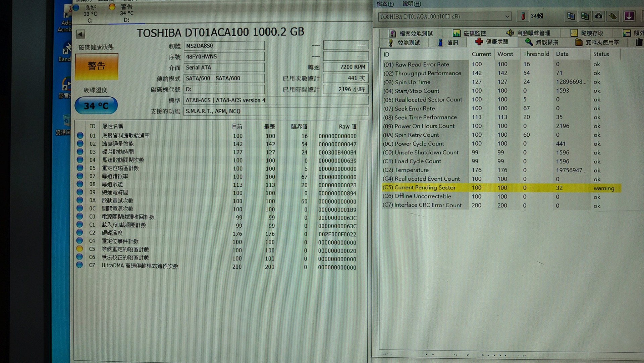Image resolution: width=644 pixels, height=363 pixels.
Task: Open the 說明(H) menu
Action: (412, 4)
